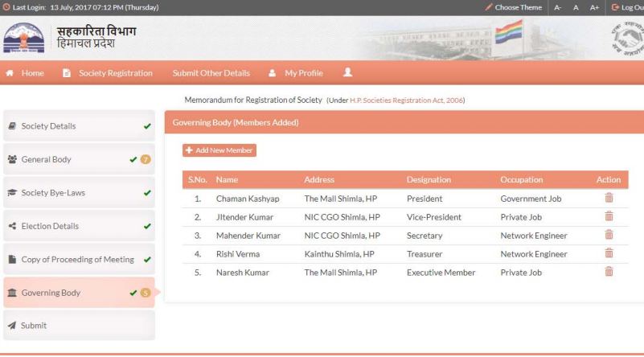Image resolution: width=644 pixels, height=357 pixels.
Task: Open the Election Details section
Action: click(80, 226)
